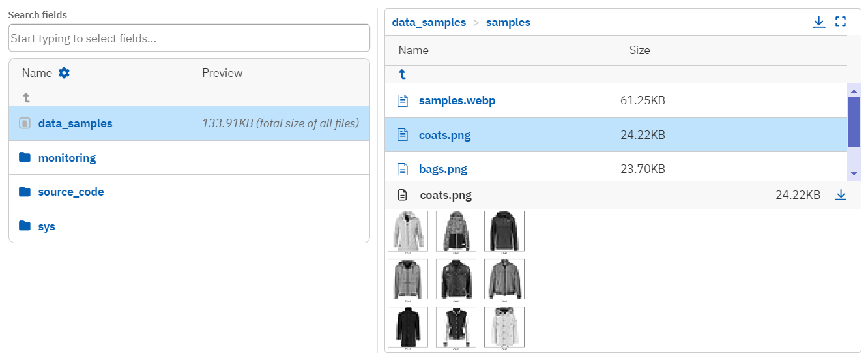Click the file icon beside samples.webp
Image resolution: width=868 pixels, height=360 pixels.
(403, 101)
